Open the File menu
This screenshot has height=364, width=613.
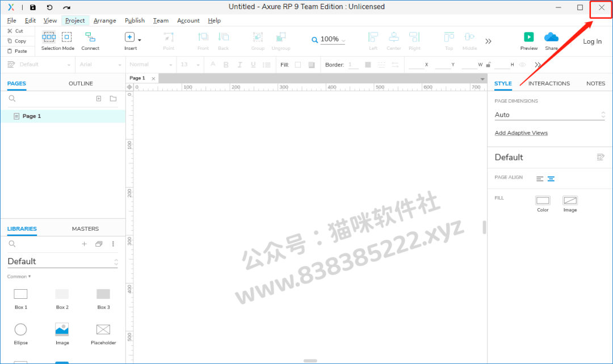12,20
